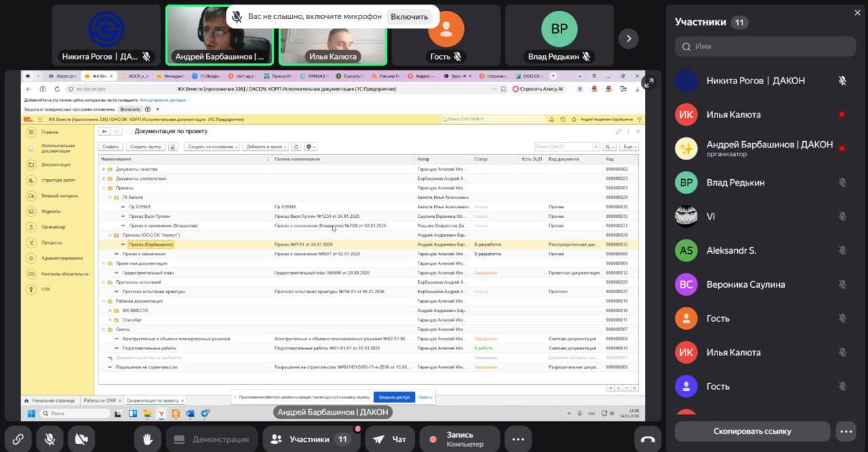Screen dimensions: 868x452
Task: Expand shared screen to fullscreen
Action: (648, 83)
